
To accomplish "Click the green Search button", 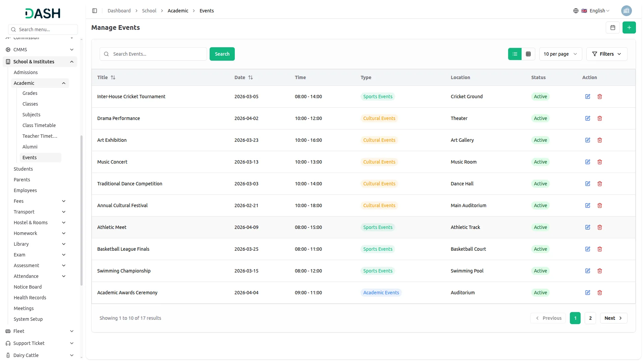I will click(x=222, y=54).
